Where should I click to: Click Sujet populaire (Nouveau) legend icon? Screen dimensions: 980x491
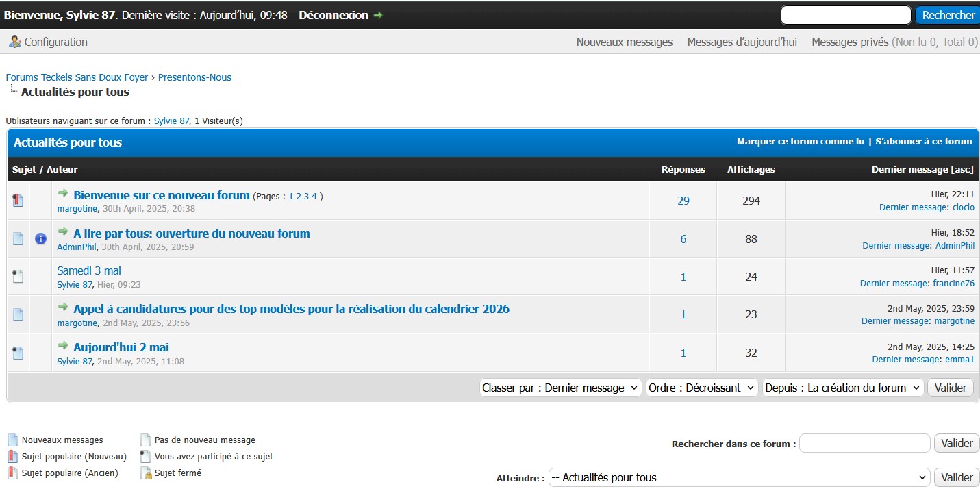[12, 457]
